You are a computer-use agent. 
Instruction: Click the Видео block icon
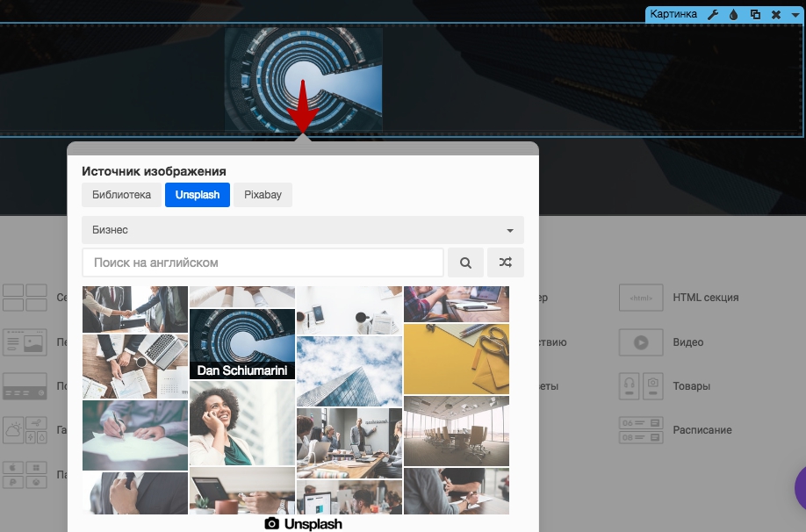(x=641, y=342)
